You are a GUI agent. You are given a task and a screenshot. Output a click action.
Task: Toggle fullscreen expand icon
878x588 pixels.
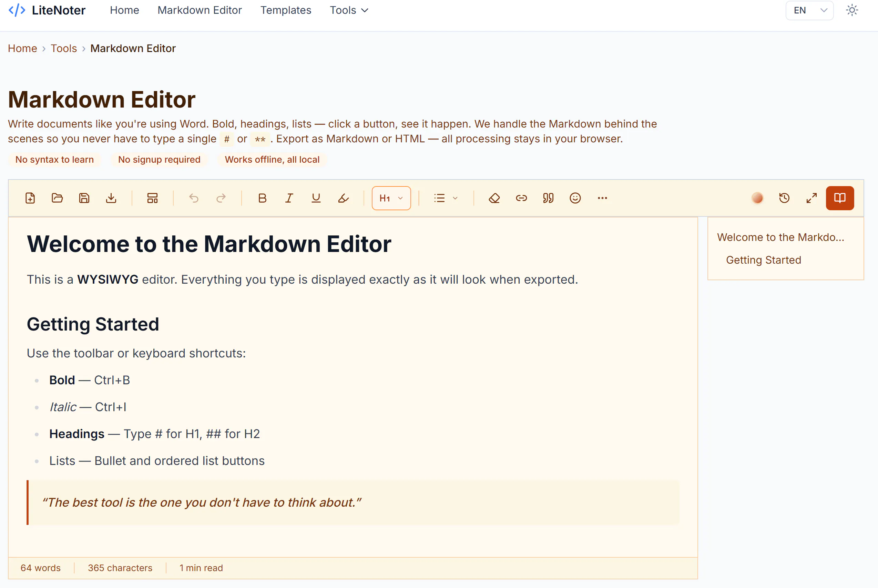coord(811,198)
